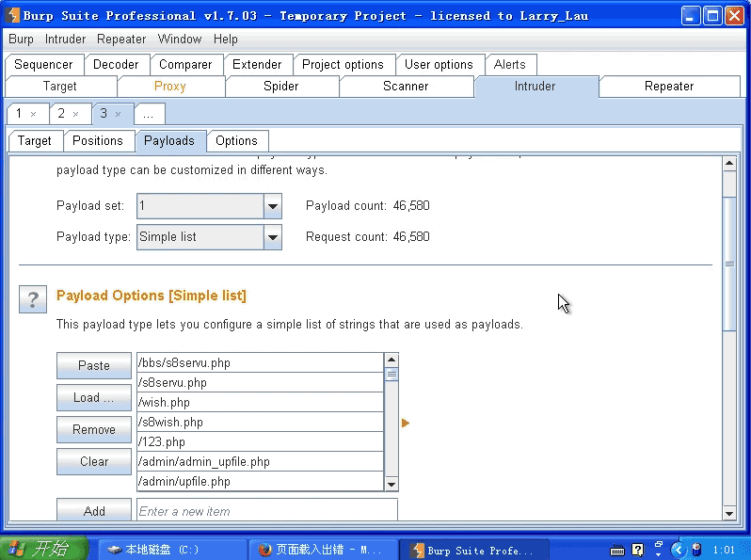This screenshot has height=560, width=751.
Task: Open the Payload Options help question mark
Action: (33, 299)
